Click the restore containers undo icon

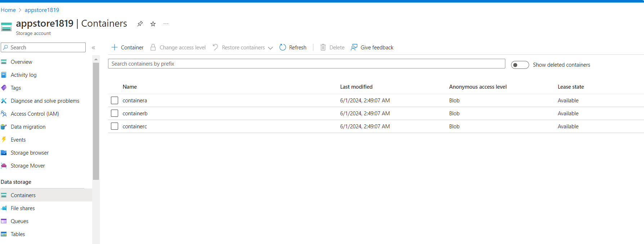point(215,47)
